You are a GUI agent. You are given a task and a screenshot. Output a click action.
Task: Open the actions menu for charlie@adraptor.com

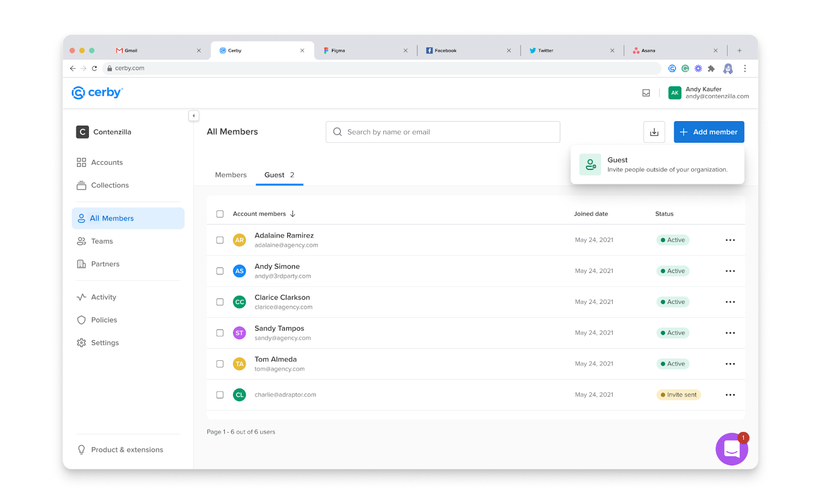[730, 395]
